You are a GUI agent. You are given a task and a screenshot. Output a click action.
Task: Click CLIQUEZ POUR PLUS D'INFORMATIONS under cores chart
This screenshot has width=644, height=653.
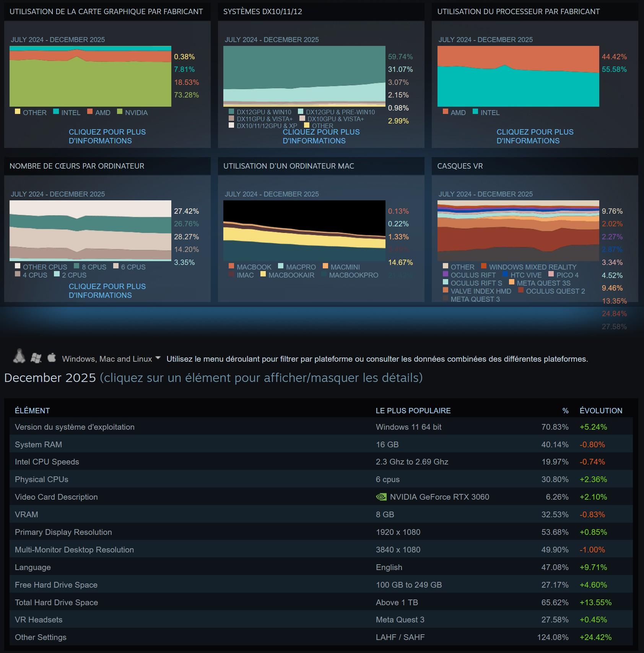coord(107,291)
